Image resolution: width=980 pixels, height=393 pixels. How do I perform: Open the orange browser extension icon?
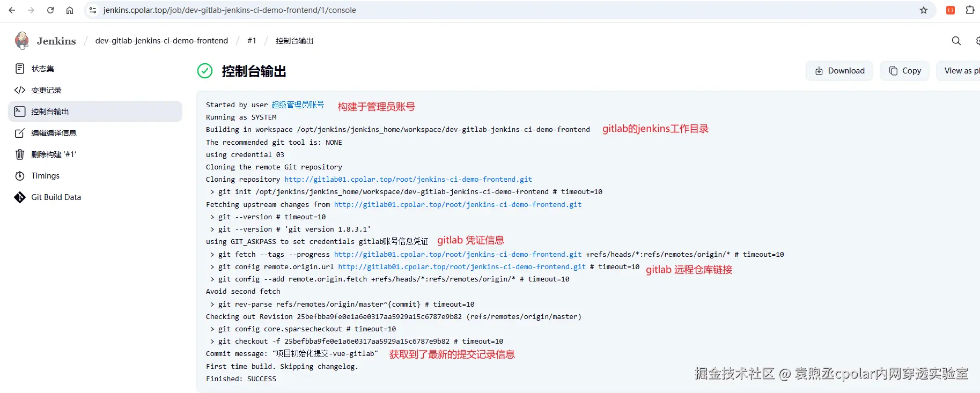(x=950, y=10)
